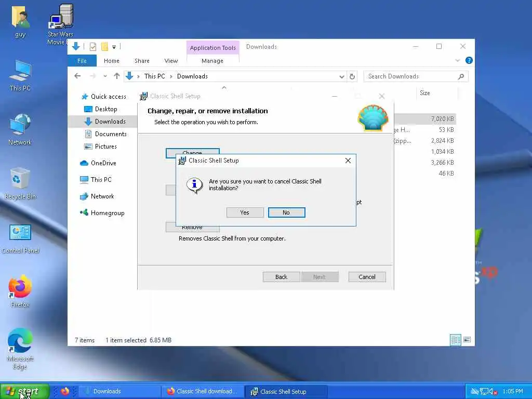Expand the ribbon with the chevron
The height and width of the screenshot is (399, 532).
point(457,61)
